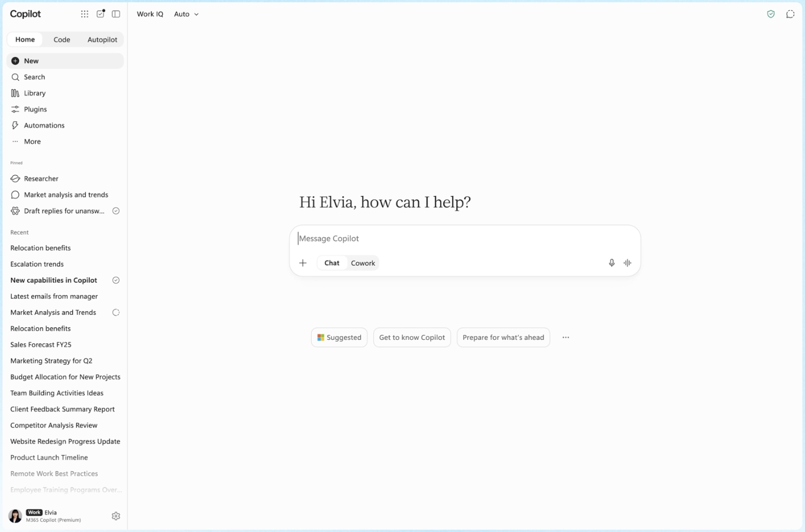Expand the More sidebar item

65,142
